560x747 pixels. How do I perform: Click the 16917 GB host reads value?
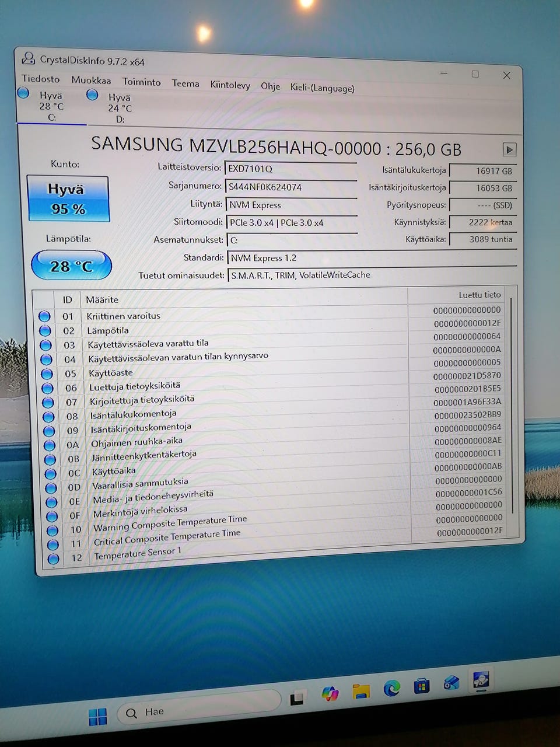(484, 171)
